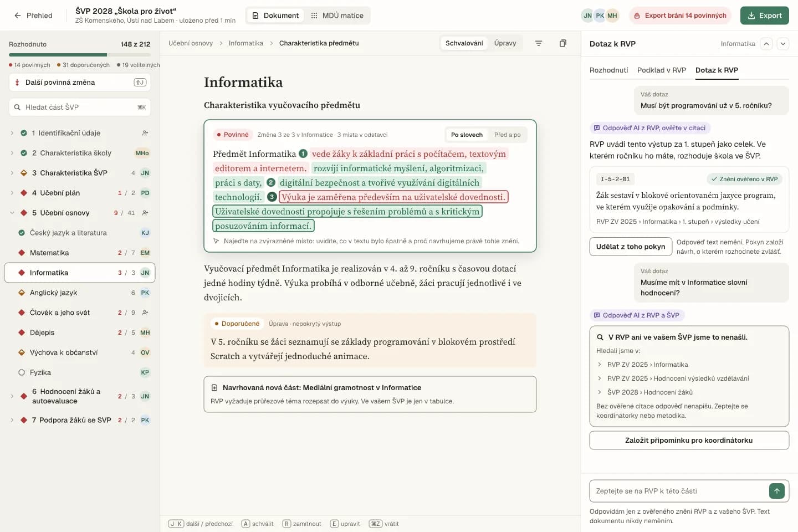The height and width of the screenshot is (532, 798).
Task: Click the assign-person icon on Učební osnovy
Action: pyautogui.click(x=145, y=213)
